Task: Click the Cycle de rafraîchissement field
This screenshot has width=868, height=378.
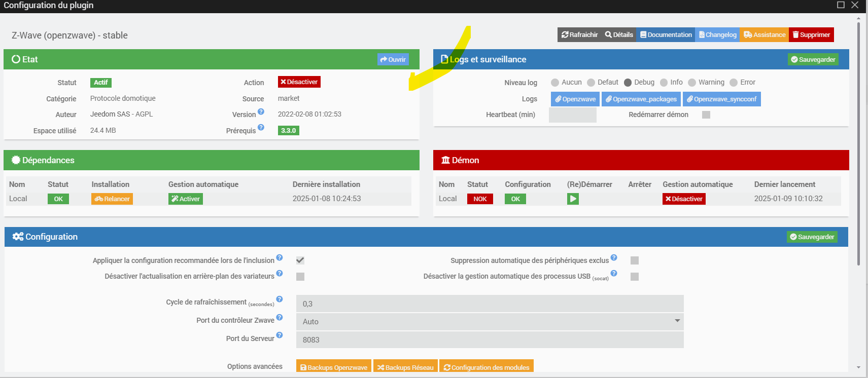Action: (490, 304)
